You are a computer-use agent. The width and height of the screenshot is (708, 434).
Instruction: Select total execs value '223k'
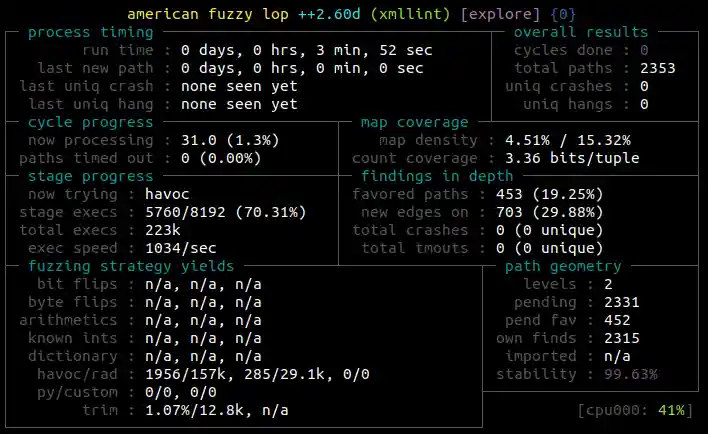pos(163,230)
